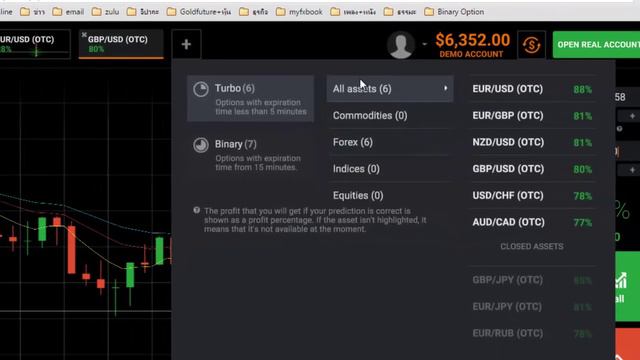The image size is (640, 360).
Task: Select the Turbo options type
Action: point(250,99)
